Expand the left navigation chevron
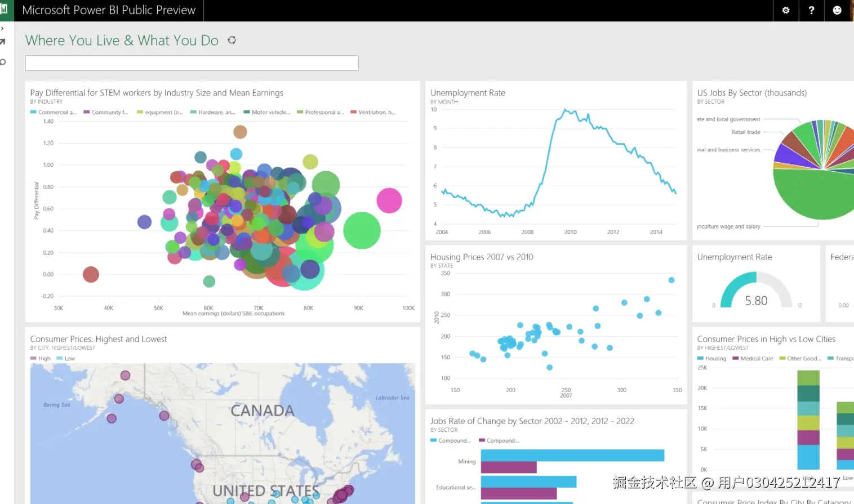 pyautogui.click(x=2, y=28)
